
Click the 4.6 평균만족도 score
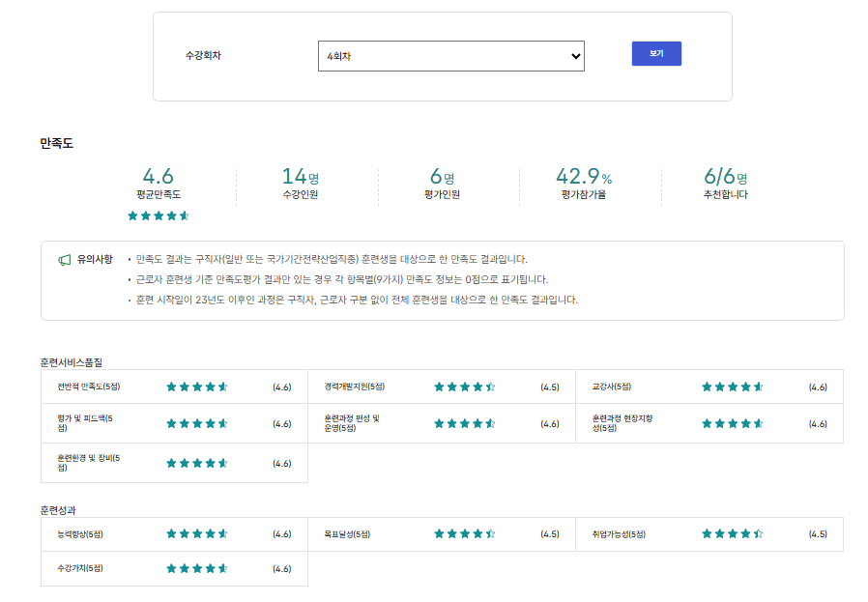tap(159, 177)
